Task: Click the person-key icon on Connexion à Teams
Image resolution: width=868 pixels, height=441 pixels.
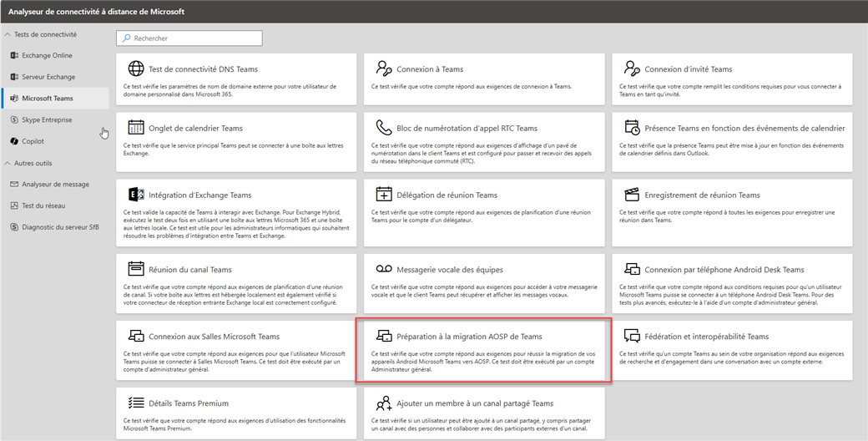Action: [x=384, y=68]
